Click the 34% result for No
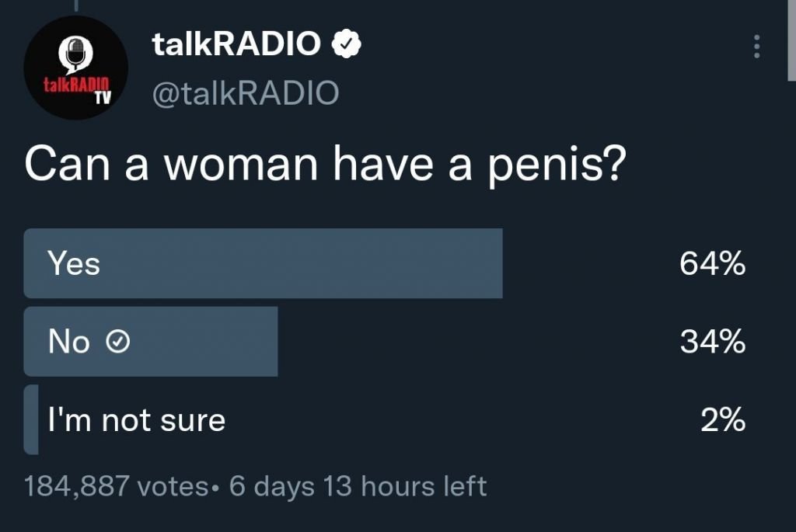 713,341
